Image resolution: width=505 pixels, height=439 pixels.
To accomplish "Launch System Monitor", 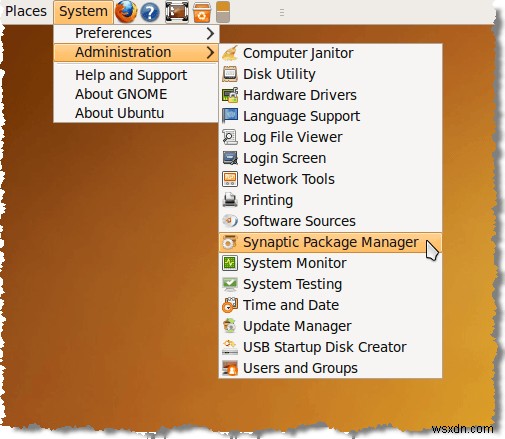I will click(330, 263).
